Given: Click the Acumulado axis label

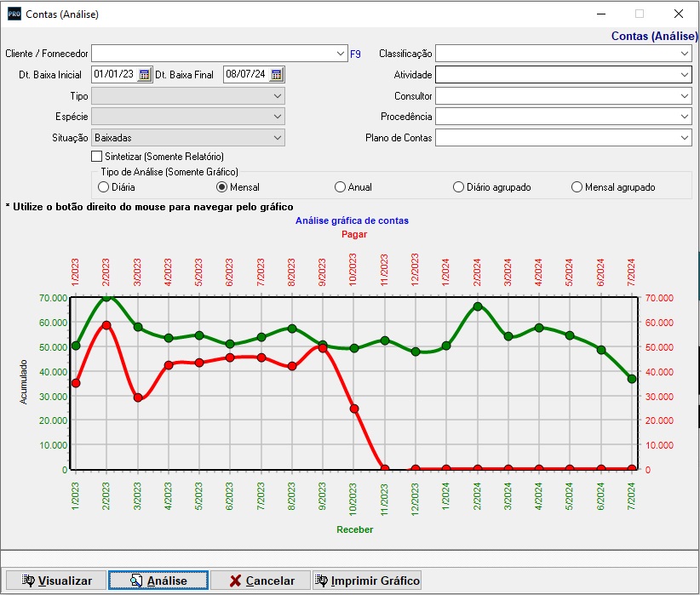Looking at the screenshot, I should (x=23, y=382).
